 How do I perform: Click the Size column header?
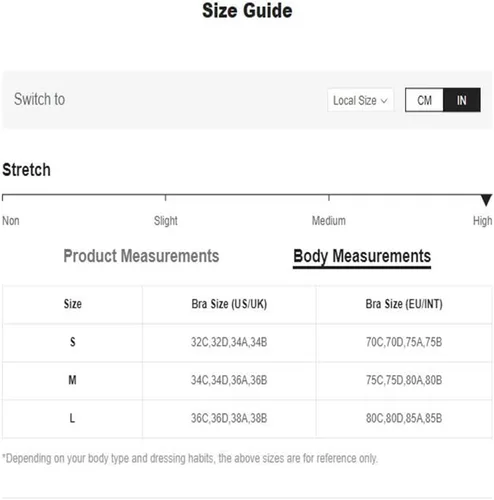[x=73, y=304]
